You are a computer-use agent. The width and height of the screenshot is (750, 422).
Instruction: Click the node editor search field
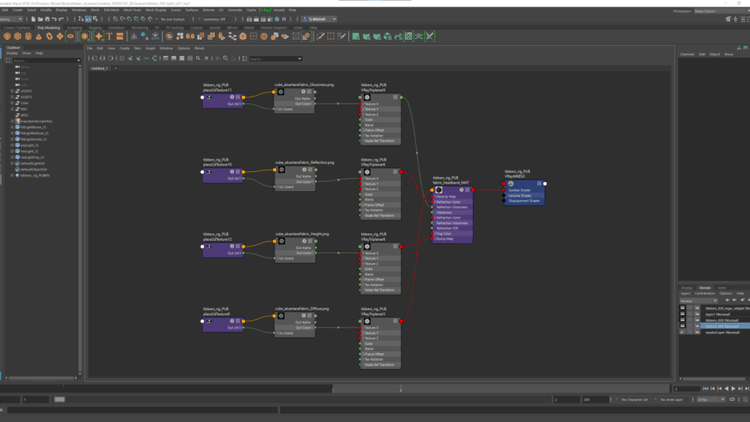[x=276, y=59]
